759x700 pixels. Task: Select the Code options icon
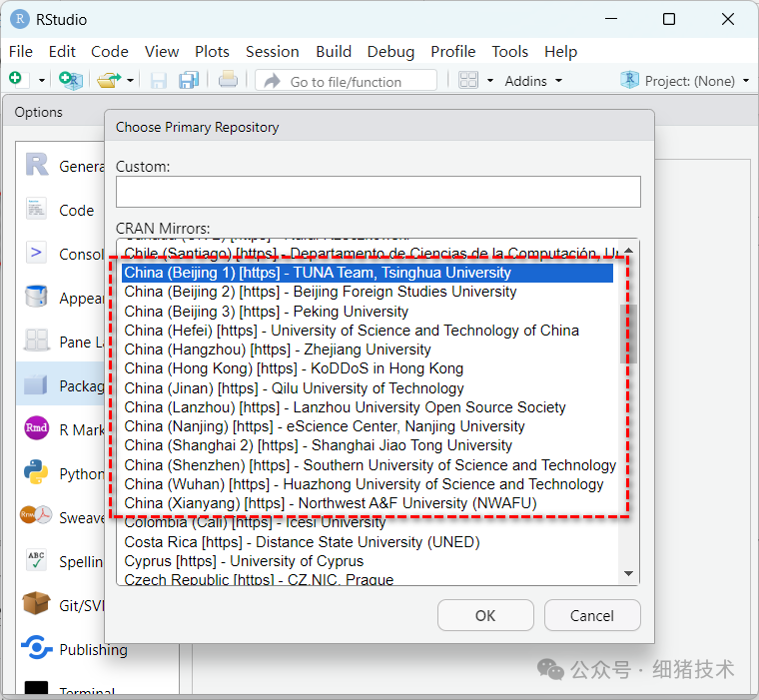coord(36,209)
